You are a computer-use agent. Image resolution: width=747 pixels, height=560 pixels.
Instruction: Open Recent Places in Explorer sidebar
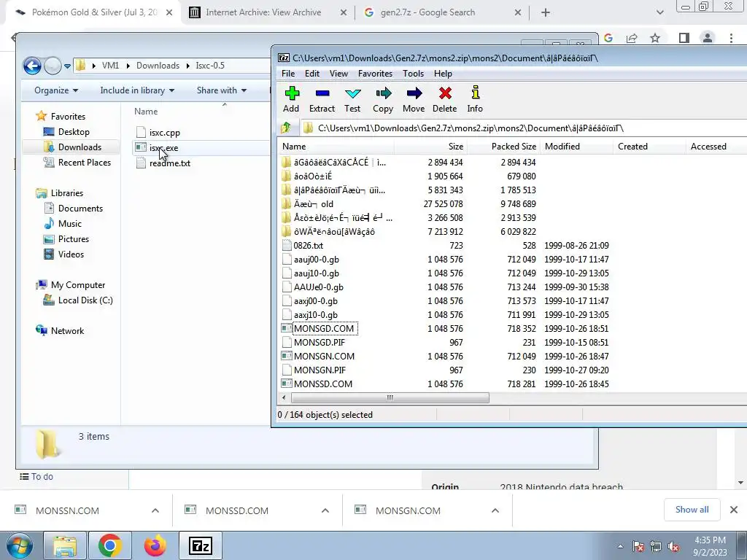click(x=85, y=163)
